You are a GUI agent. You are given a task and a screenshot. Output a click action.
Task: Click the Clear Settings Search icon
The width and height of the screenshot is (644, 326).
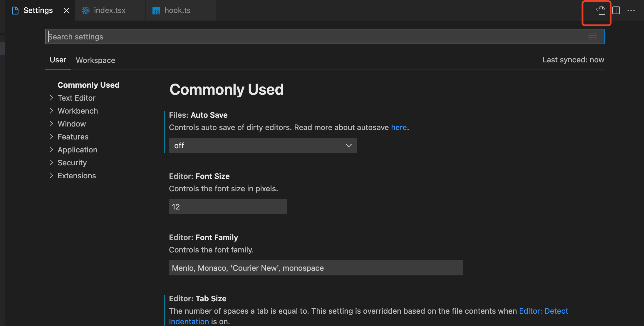coord(592,37)
